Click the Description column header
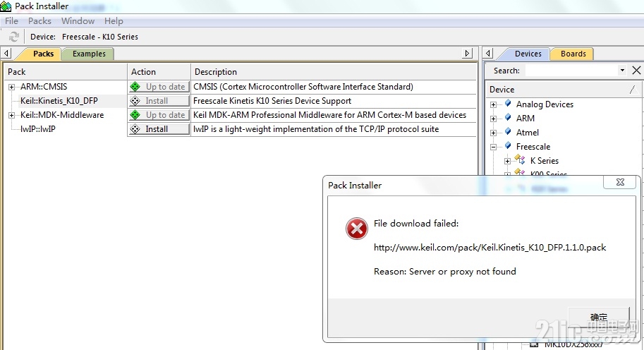 coord(334,72)
